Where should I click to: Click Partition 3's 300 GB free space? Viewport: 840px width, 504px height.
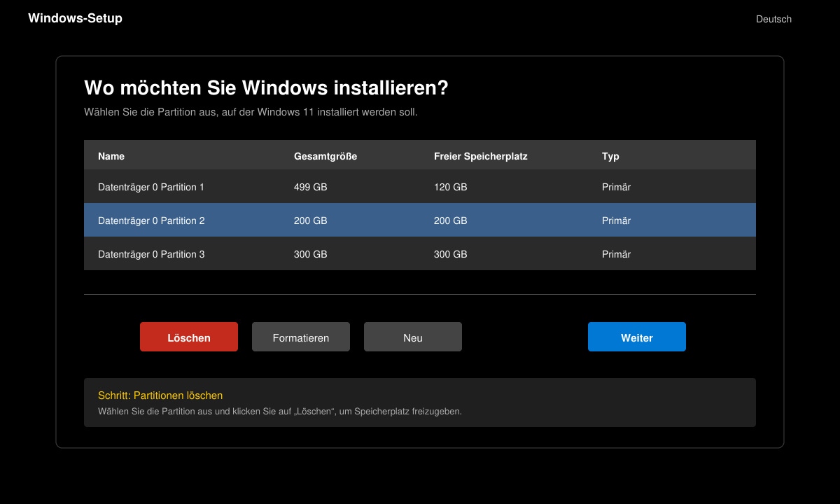coord(451,254)
